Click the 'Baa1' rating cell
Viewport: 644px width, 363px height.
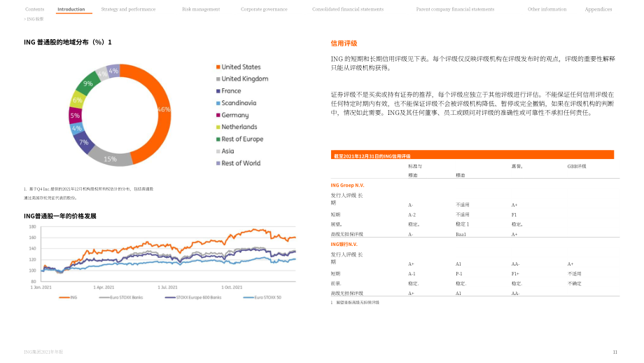[x=461, y=234]
